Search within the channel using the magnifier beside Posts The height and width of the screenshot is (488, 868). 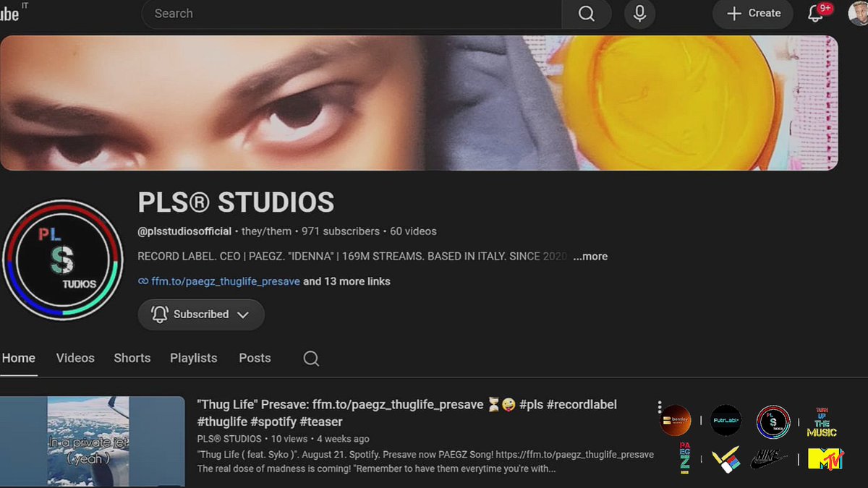(311, 359)
